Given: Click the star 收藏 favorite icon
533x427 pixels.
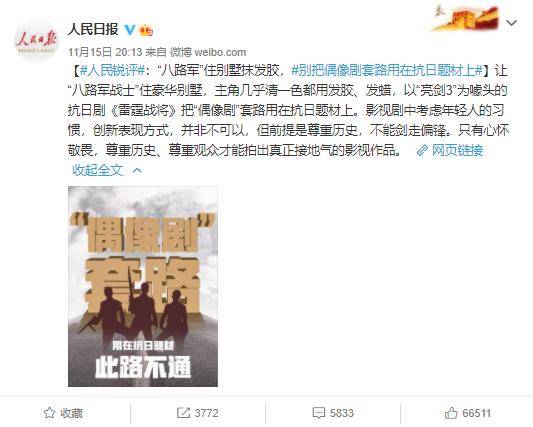Looking at the screenshot, I should 49,413.
